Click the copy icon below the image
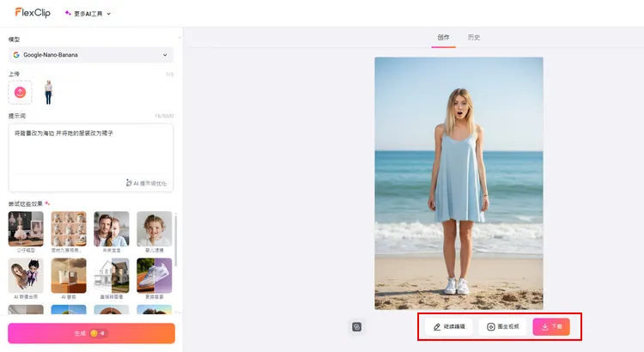Screen dimensions: 644x352 pyautogui.click(x=357, y=326)
